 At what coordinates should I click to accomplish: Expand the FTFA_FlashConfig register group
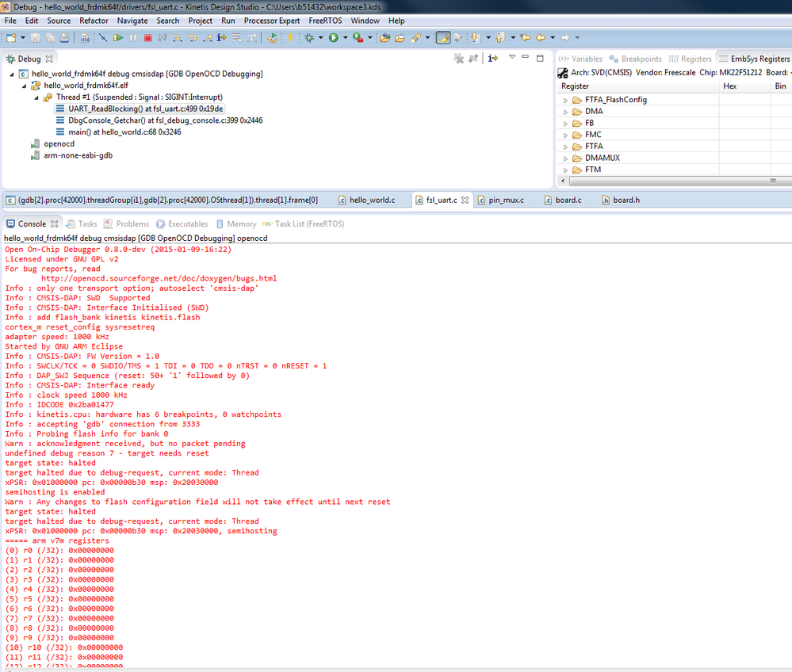click(x=565, y=101)
